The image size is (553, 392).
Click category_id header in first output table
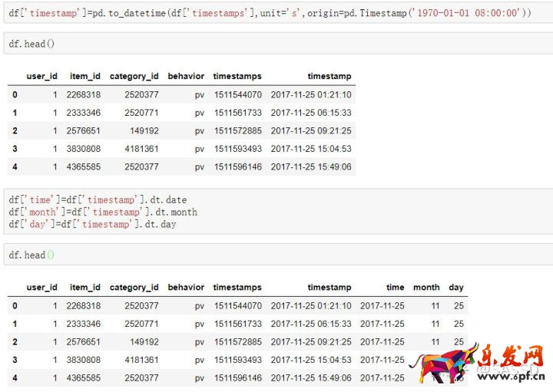click(134, 76)
